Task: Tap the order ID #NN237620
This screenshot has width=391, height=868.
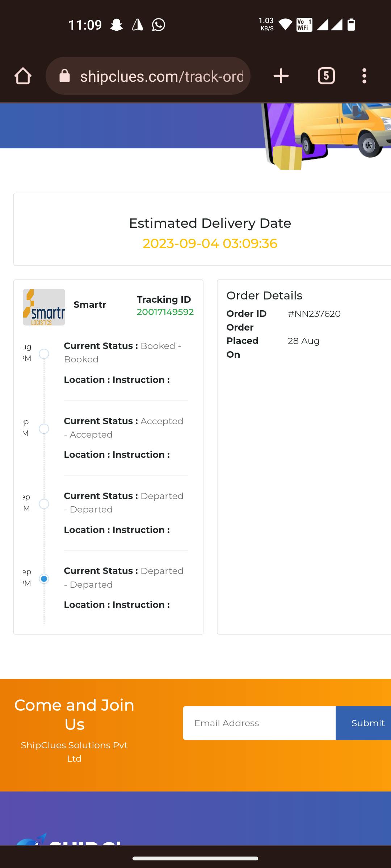Action: pyautogui.click(x=314, y=314)
